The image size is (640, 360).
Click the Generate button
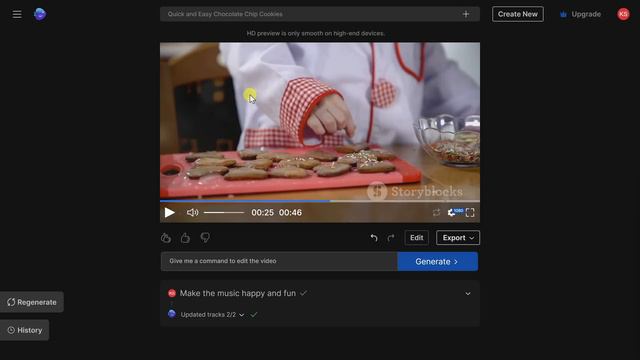pyautogui.click(x=438, y=261)
